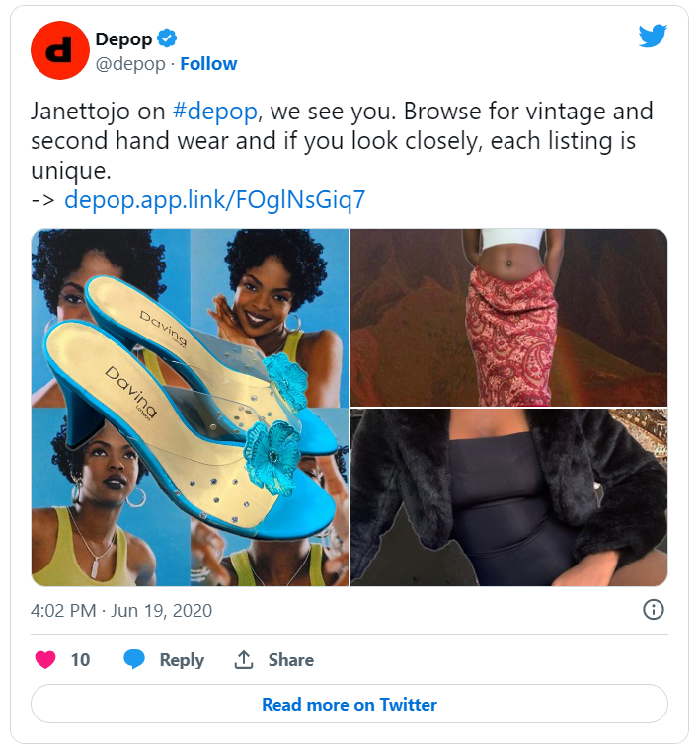The height and width of the screenshot is (753, 700).
Task: Click the Depop display name
Action: [123, 39]
